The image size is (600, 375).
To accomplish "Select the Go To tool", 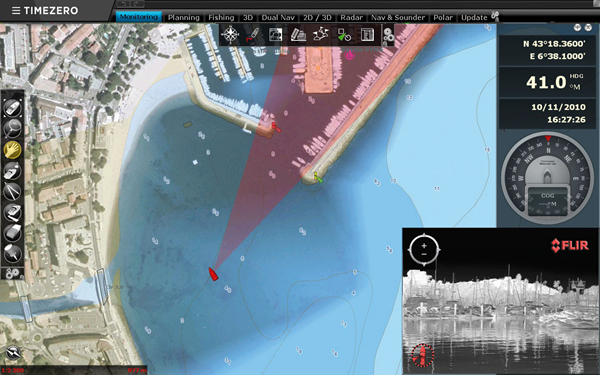I will click(12, 171).
